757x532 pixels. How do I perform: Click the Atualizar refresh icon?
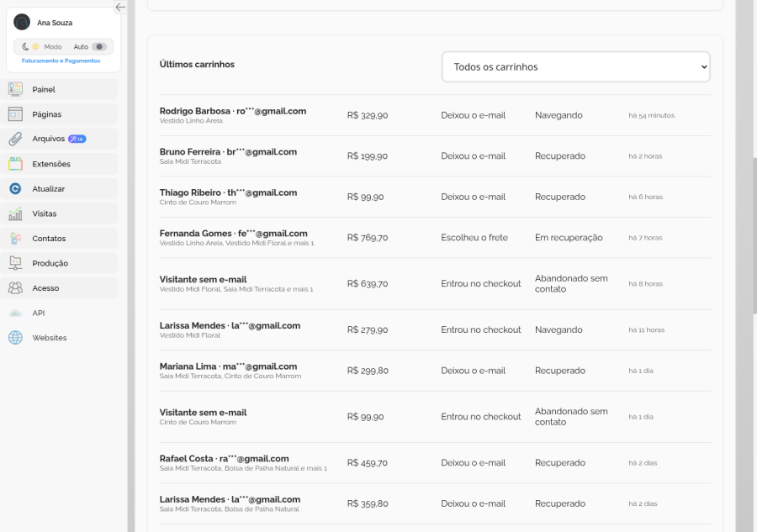point(15,188)
